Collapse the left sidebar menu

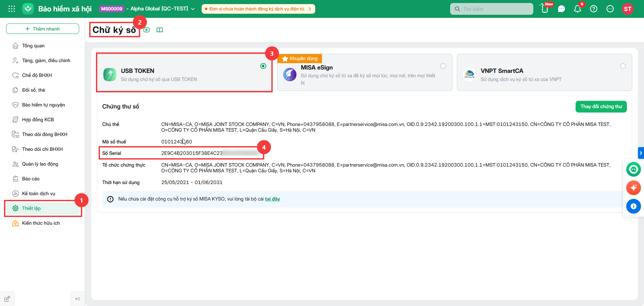(x=77, y=299)
